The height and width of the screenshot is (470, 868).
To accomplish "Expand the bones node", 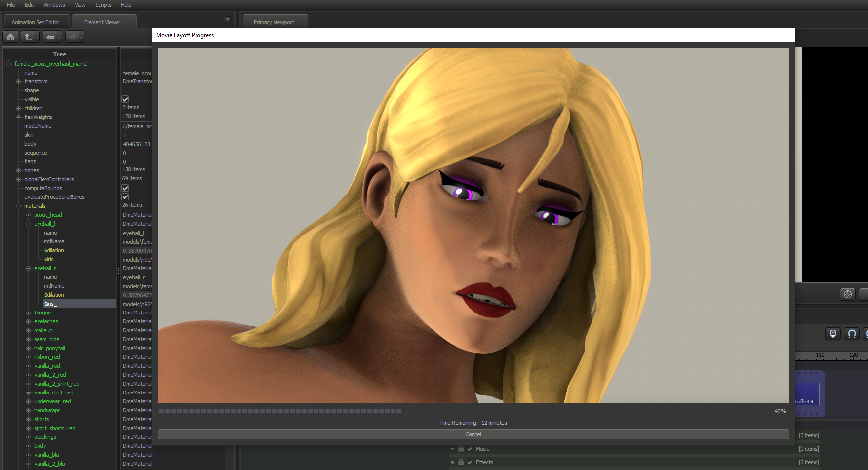I will (19, 170).
